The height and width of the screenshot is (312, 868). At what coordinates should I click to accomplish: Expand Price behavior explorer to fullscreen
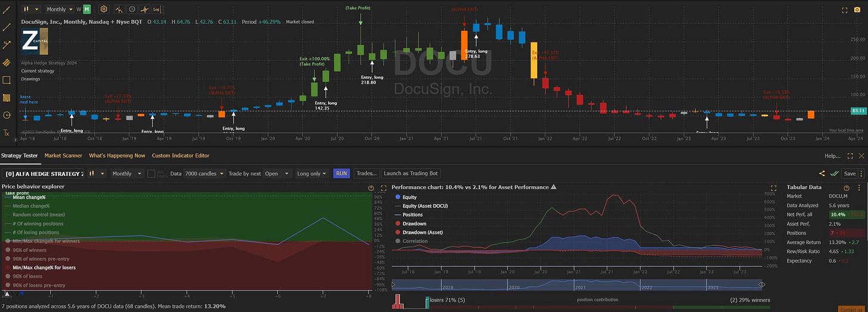[383, 187]
